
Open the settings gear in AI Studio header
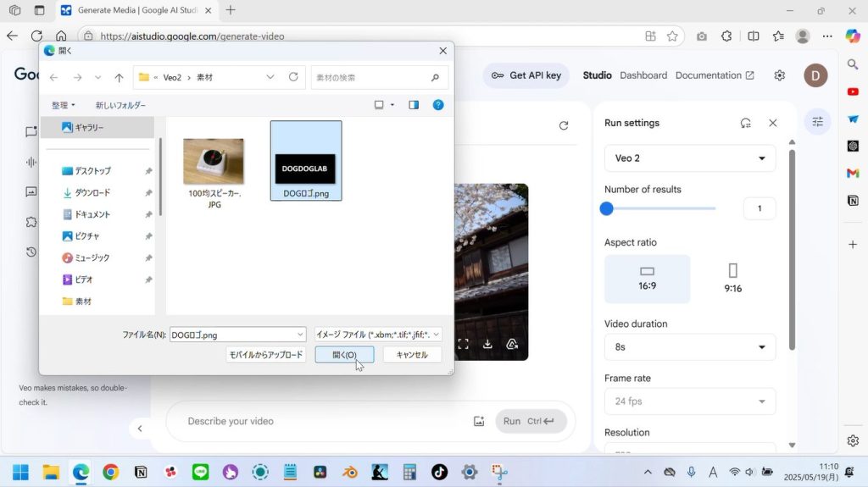click(x=779, y=75)
